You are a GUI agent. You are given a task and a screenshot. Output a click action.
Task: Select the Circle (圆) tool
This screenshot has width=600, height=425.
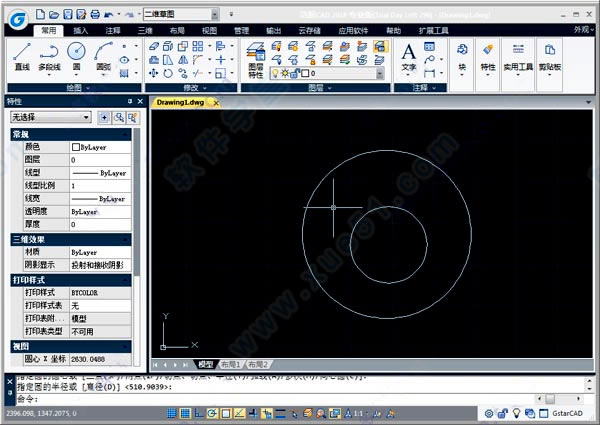[x=76, y=57]
